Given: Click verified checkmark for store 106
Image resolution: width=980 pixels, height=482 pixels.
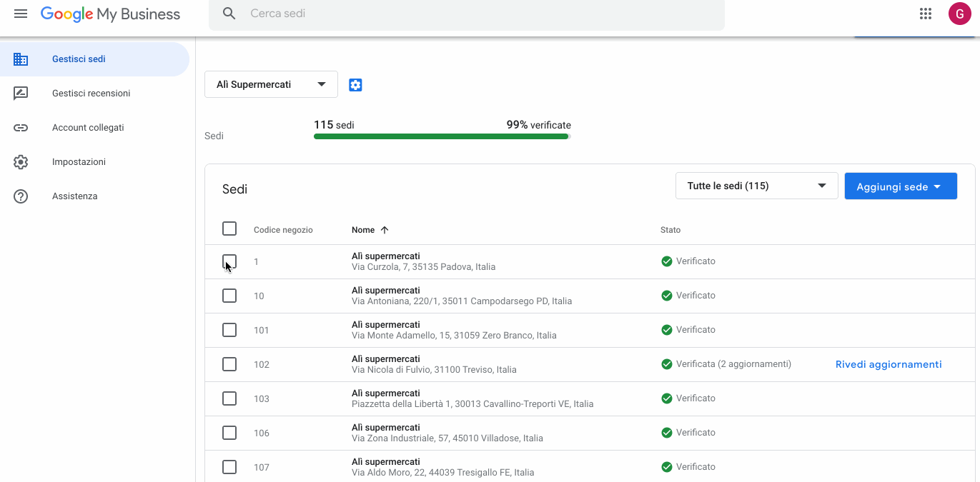Looking at the screenshot, I should tap(667, 433).
